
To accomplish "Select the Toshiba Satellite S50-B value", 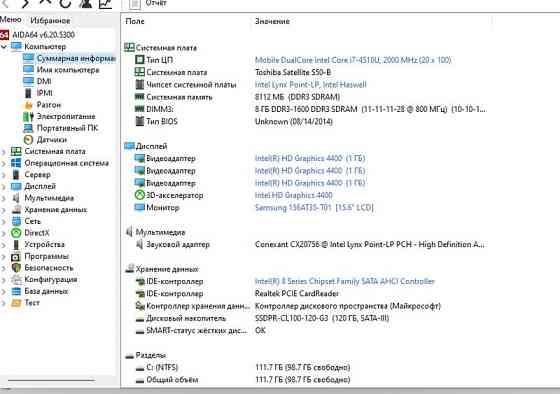I will point(293,72).
